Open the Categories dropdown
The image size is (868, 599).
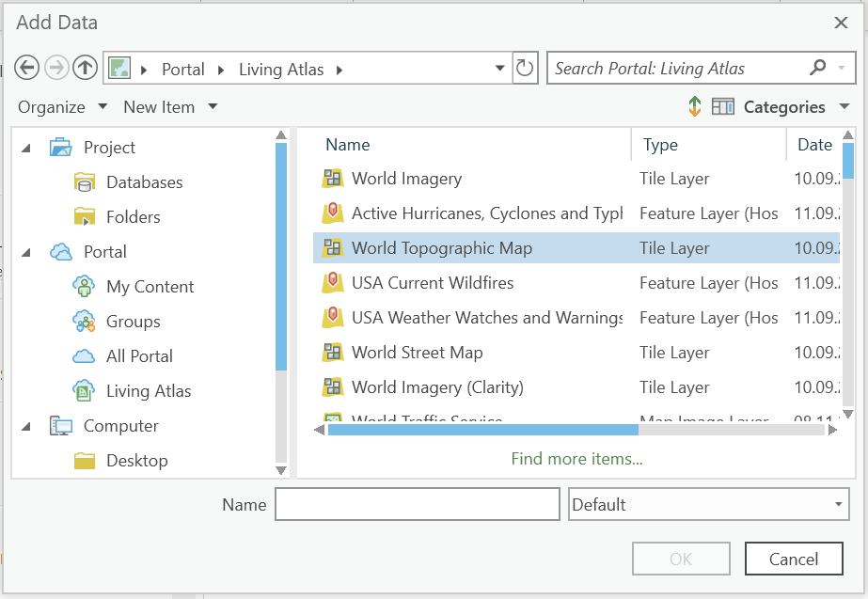coord(844,106)
